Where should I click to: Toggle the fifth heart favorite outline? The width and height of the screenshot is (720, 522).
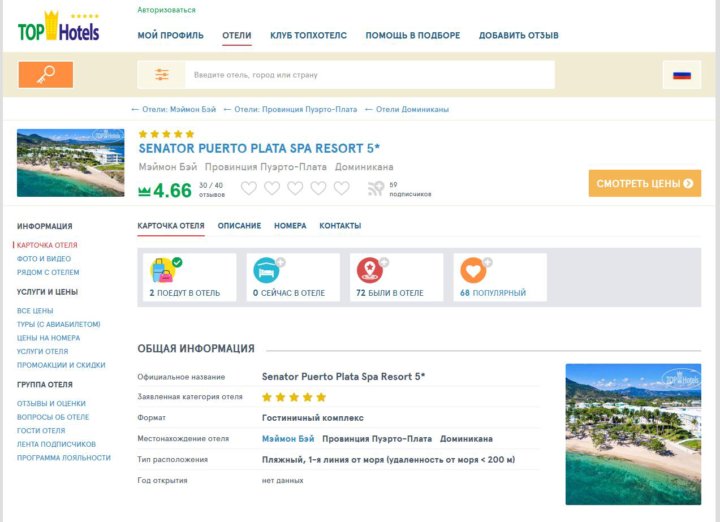point(341,188)
